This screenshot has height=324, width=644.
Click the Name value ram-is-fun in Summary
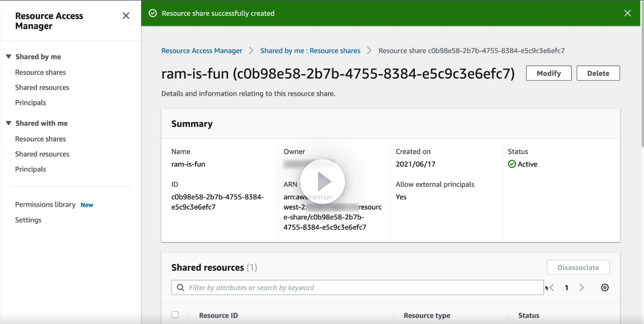[188, 164]
